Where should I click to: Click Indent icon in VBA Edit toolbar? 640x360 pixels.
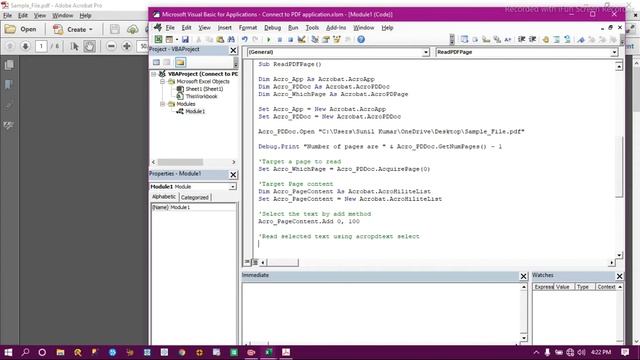pyautogui.click(x=521, y=40)
